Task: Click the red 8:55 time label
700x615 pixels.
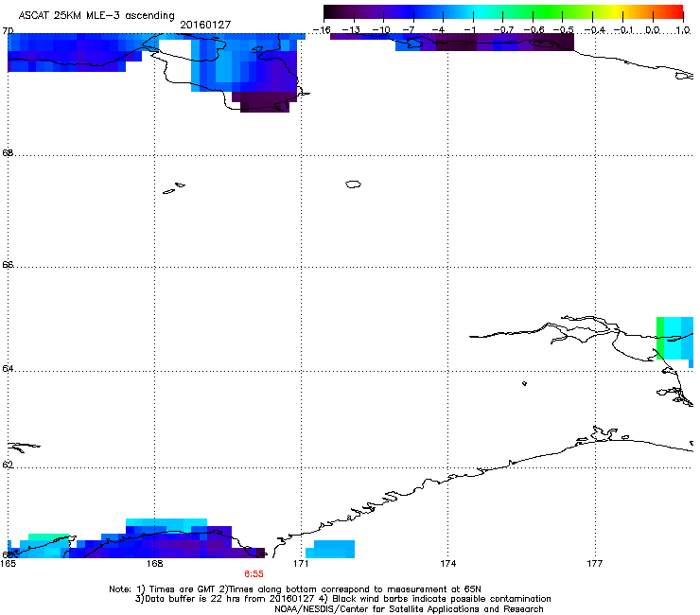Action: click(254, 574)
